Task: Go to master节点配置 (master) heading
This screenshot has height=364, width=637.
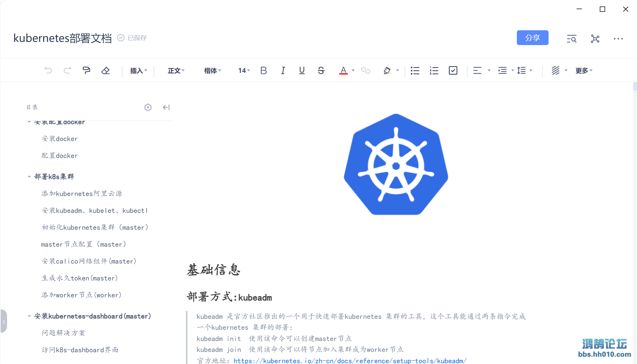Action: coord(84,244)
